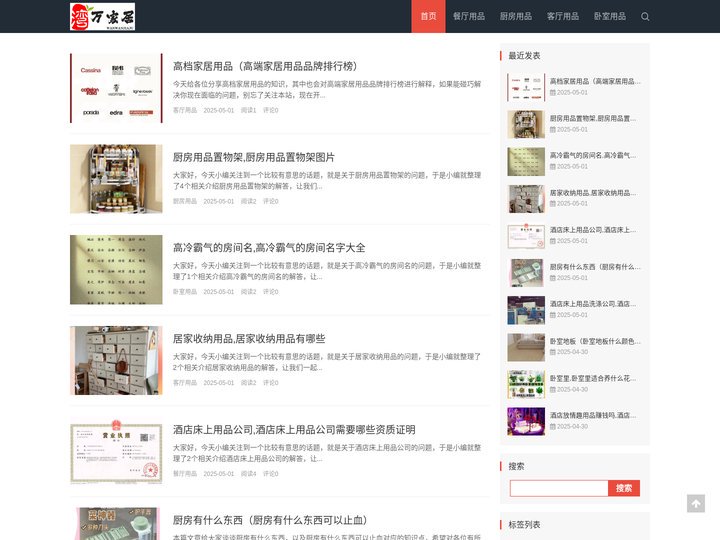Open sidebar recent post 高冷霸气的房间名
Screen dimensions: 720x540
592,155
